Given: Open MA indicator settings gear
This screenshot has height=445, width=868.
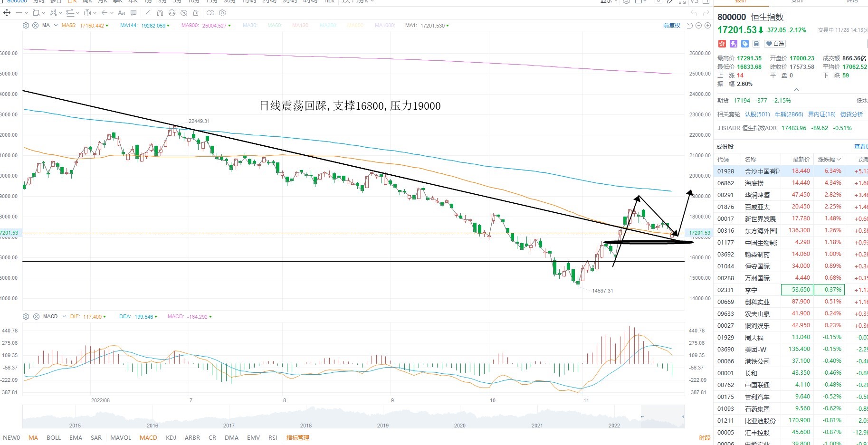Looking at the screenshot, I should 26,25.
